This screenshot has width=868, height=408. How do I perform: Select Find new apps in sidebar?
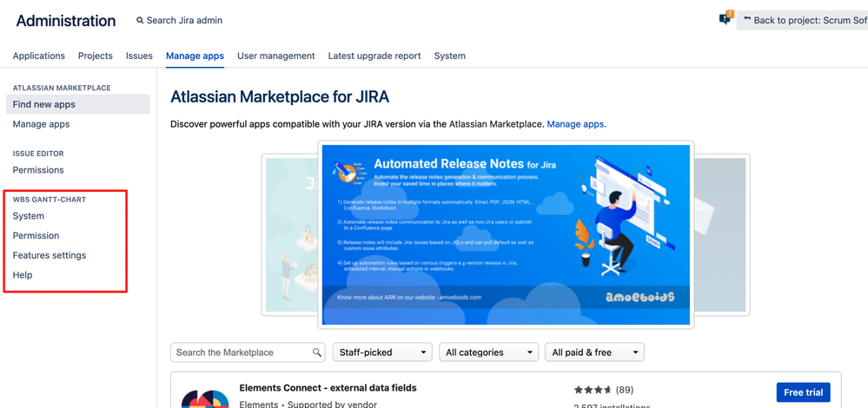tap(78, 104)
